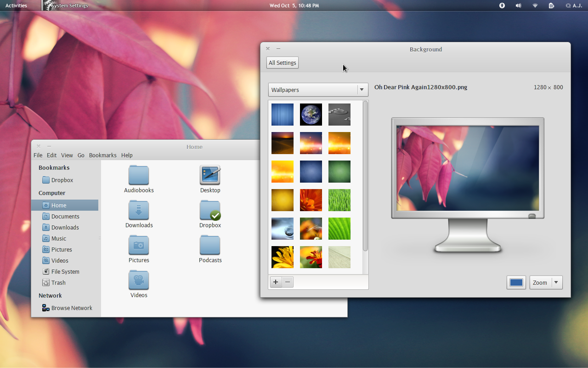Open the File menu in Home window
The height and width of the screenshot is (368, 588).
coord(38,155)
